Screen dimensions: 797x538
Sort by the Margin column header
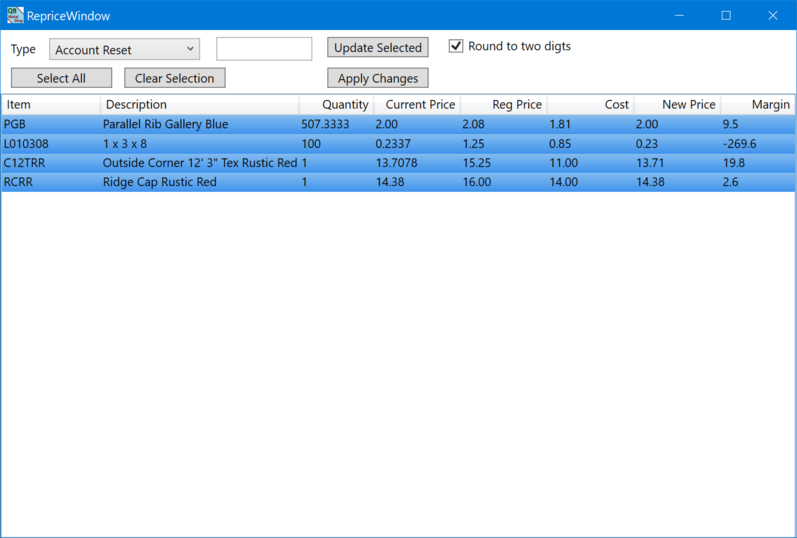tap(758, 104)
